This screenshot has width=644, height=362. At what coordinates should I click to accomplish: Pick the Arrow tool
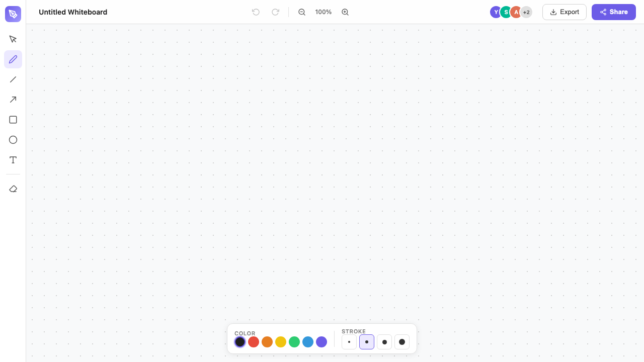(x=13, y=100)
